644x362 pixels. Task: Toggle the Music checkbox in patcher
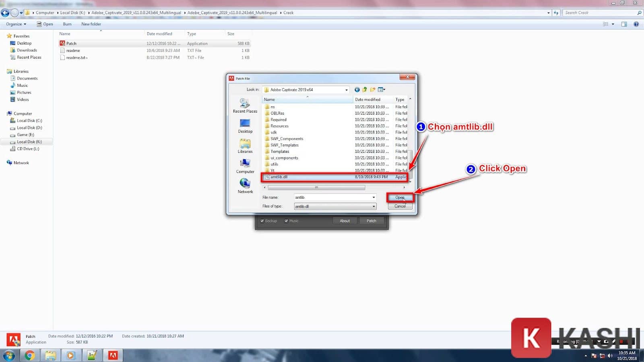click(286, 221)
